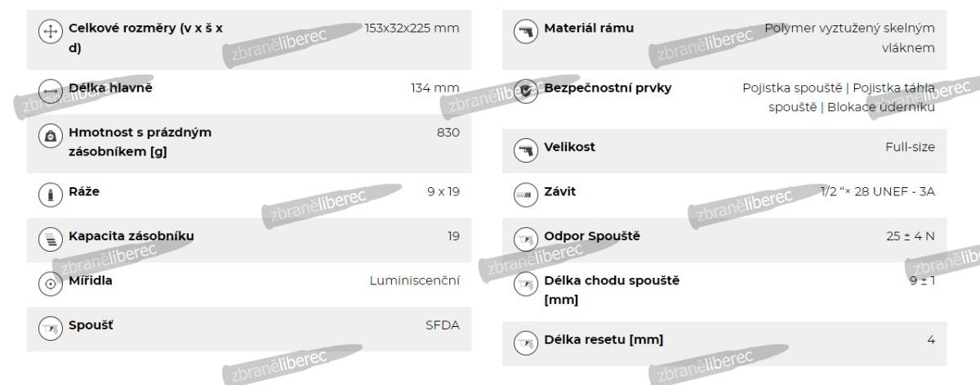Click the Polymer vyztužený skelným vláknem text
This screenshot has width=980, height=385.
click(850, 38)
